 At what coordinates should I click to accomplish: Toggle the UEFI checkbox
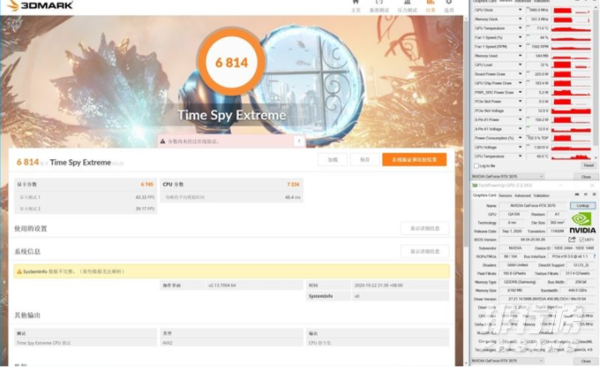point(582,239)
